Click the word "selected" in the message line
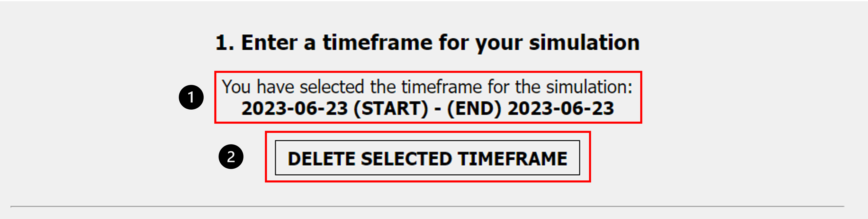This screenshot has width=868, height=219. pos(332,87)
